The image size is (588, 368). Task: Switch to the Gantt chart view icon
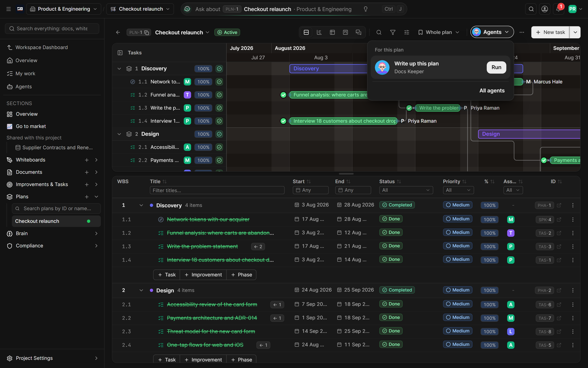click(319, 32)
